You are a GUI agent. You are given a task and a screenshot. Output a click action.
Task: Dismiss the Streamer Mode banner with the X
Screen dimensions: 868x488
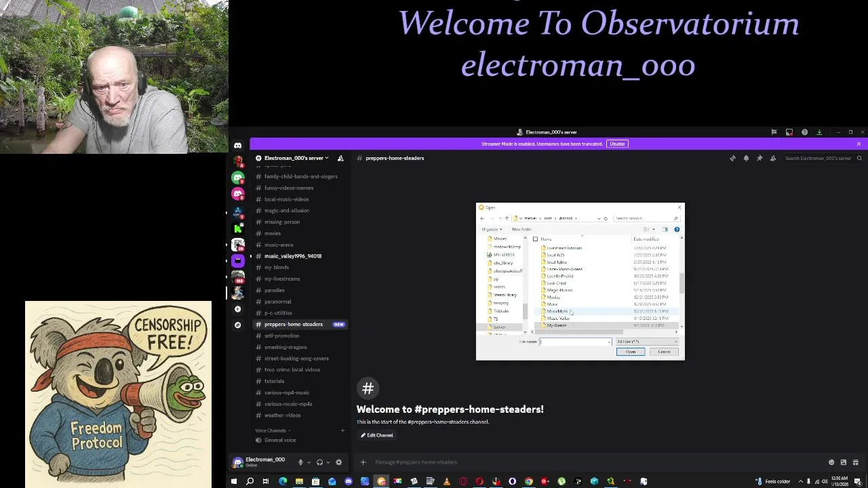click(859, 144)
